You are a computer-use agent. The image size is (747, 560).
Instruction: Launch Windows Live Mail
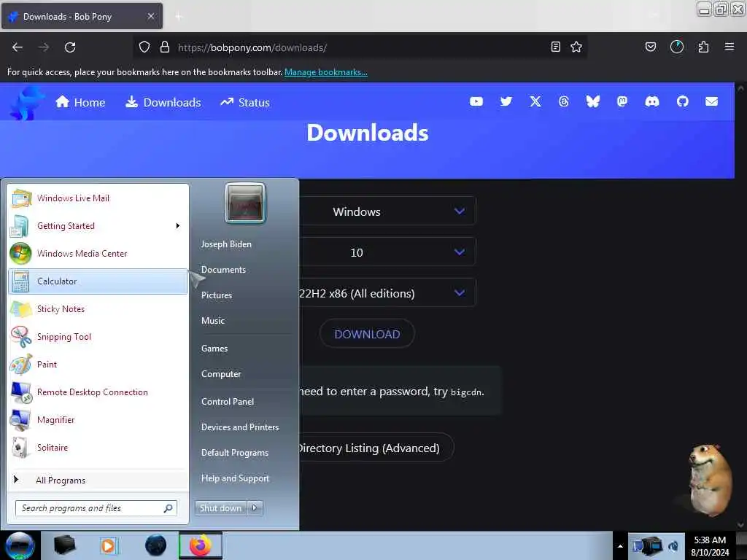(x=98, y=198)
